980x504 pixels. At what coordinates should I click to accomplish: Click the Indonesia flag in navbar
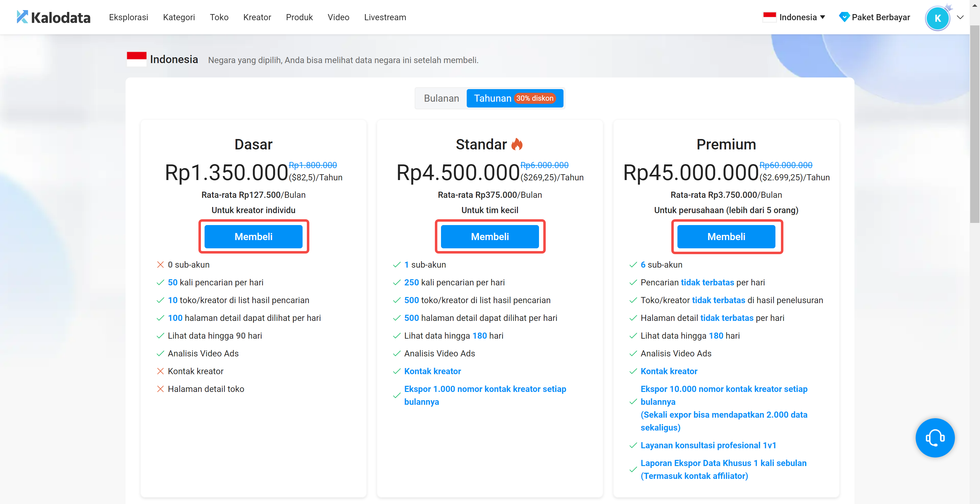tap(769, 17)
